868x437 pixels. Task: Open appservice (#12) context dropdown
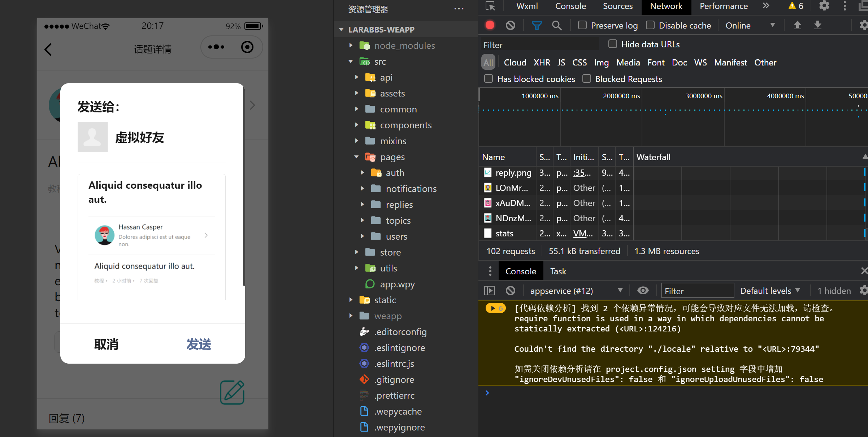576,291
